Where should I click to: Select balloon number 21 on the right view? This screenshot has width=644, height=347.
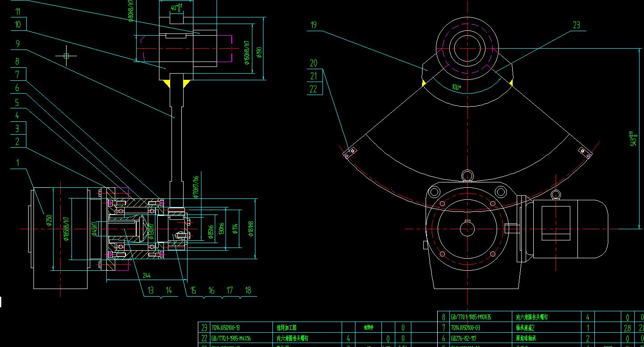[x=313, y=76]
